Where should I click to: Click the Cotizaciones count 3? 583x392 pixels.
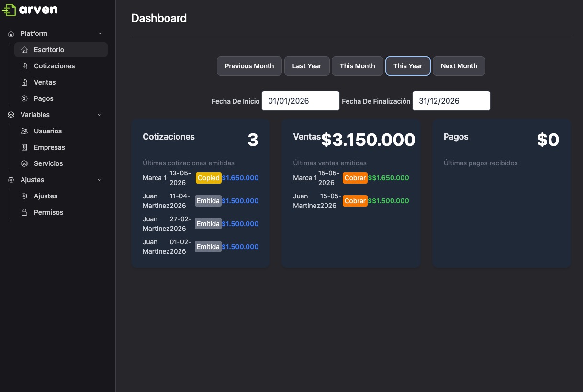(253, 140)
